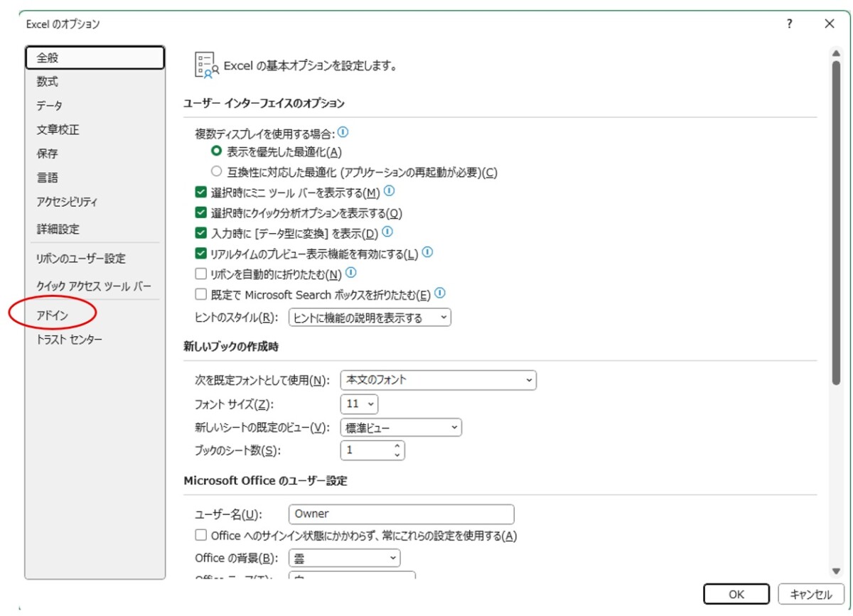Click the OK button
Screen dimensions: 853x616
[x=736, y=595]
